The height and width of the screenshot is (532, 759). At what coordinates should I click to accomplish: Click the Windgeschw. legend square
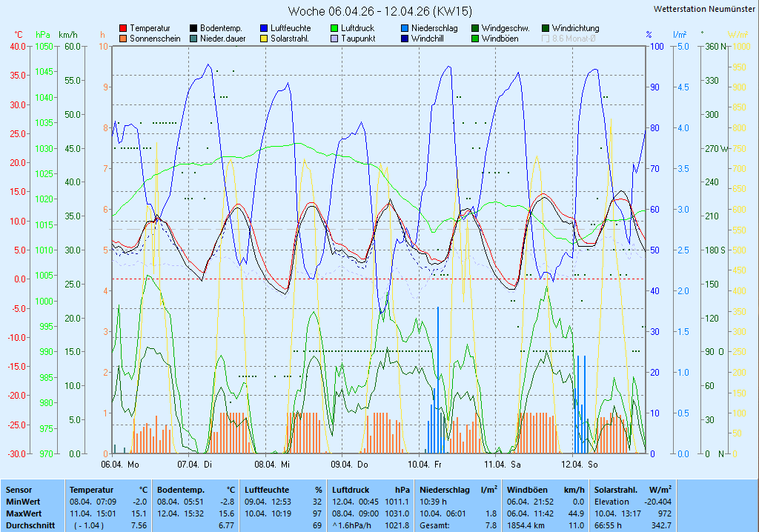(x=475, y=28)
